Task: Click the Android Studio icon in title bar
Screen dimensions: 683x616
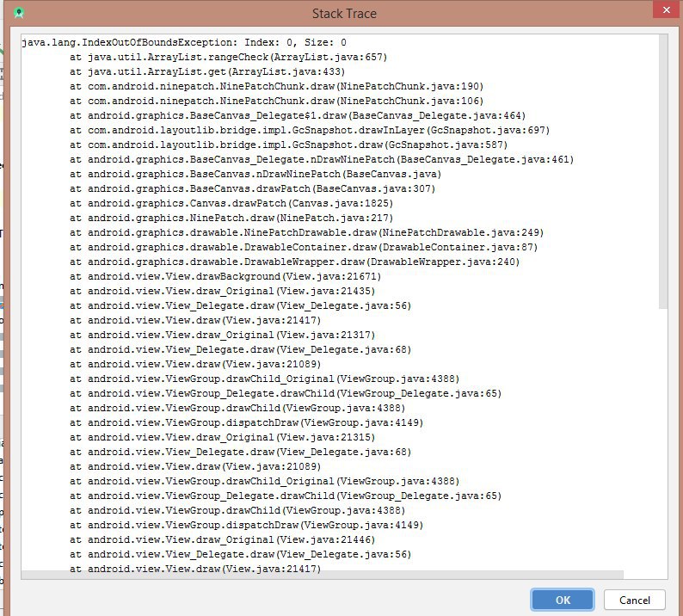Action: 18,13
